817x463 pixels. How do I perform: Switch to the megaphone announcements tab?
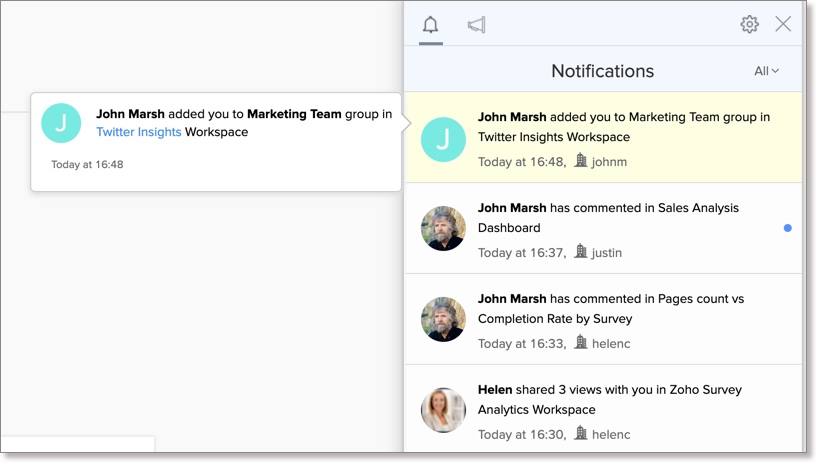pos(476,25)
